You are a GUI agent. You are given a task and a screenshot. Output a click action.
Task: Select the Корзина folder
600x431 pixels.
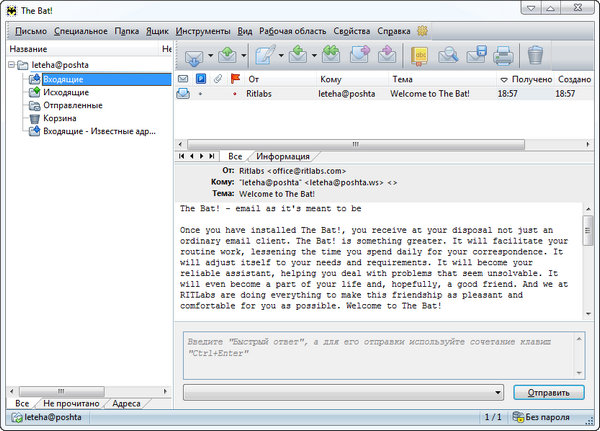(x=58, y=118)
